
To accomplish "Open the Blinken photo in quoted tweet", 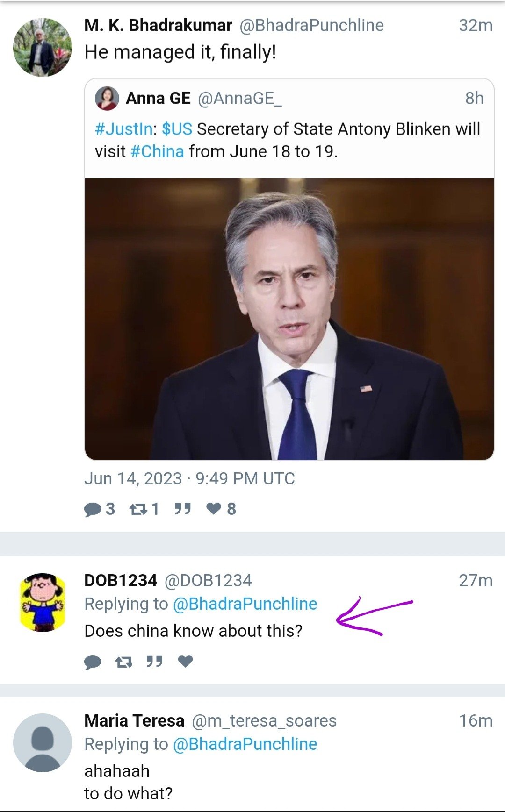I will pyautogui.click(x=289, y=319).
